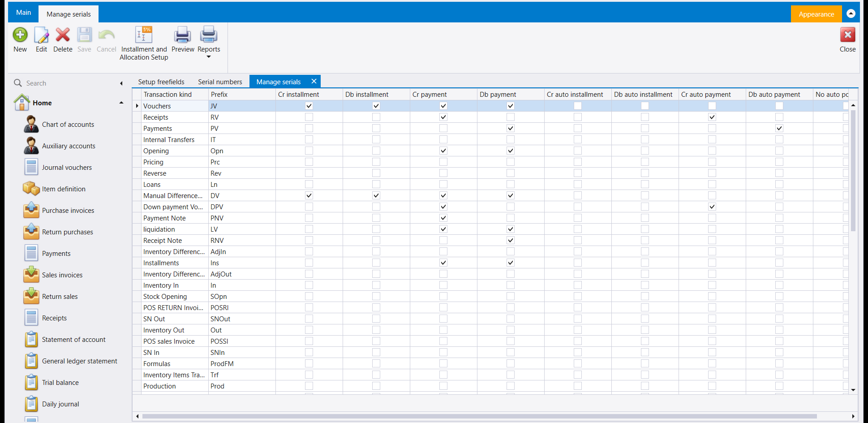The height and width of the screenshot is (423, 868).
Task: Select the Installments row cell
Action: pyautogui.click(x=175, y=263)
